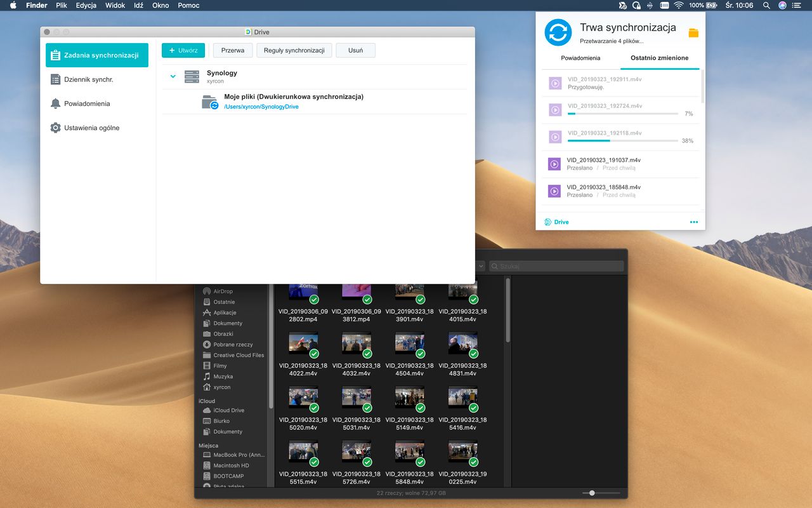Image resolution: width=812 pixels, height=508 pixels.
Task: Select the Ostatnio zmienione tab
Action: pyautogui.click(x=659, y=58)
